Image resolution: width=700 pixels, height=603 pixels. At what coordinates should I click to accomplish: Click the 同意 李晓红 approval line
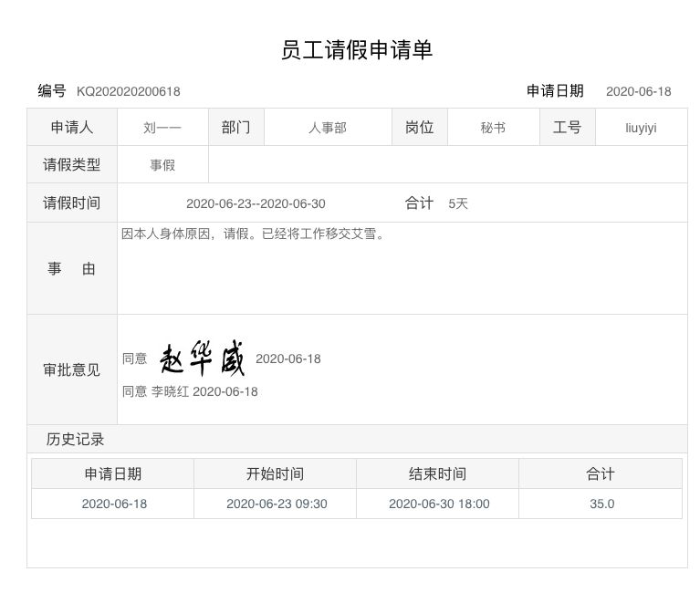click(190, 391)
